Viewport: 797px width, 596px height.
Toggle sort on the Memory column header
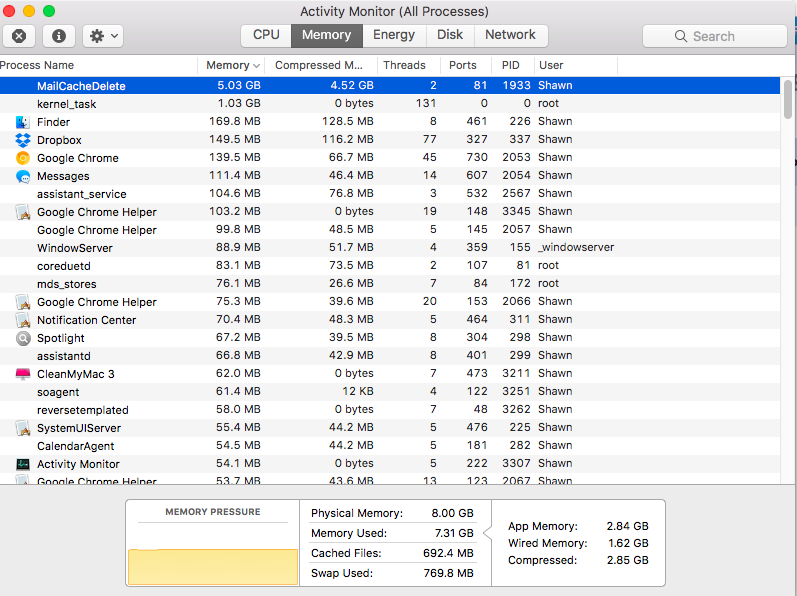click(x=232, y=65)
